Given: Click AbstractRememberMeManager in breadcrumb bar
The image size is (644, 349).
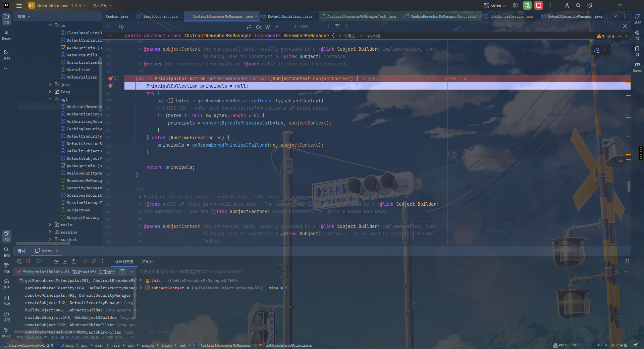Looking at the screenshot, I should pos(223,345).
